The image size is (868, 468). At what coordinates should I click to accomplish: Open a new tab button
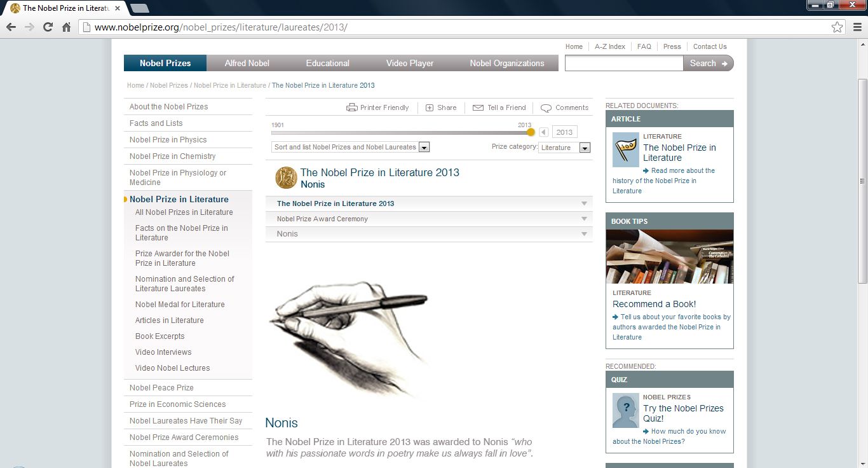tap(139, 8)
